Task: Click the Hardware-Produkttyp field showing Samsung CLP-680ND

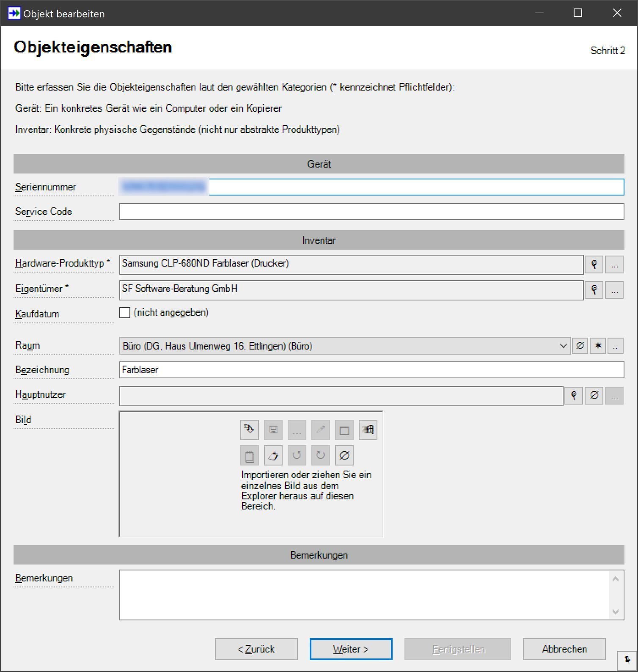Action: pyautogui.click(x=352, y=264)
